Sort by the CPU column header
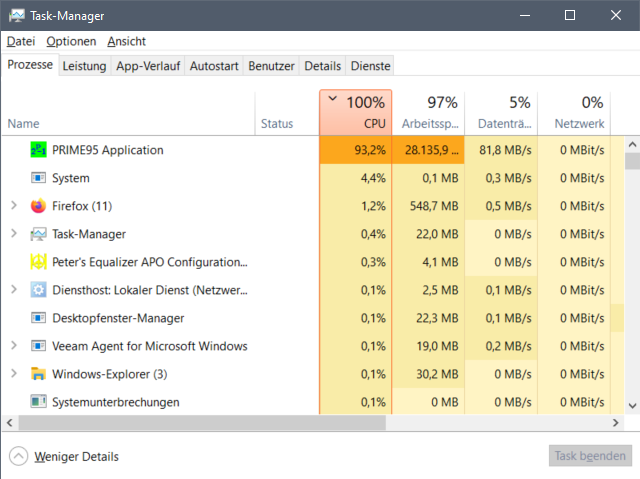 click(356, 113)
